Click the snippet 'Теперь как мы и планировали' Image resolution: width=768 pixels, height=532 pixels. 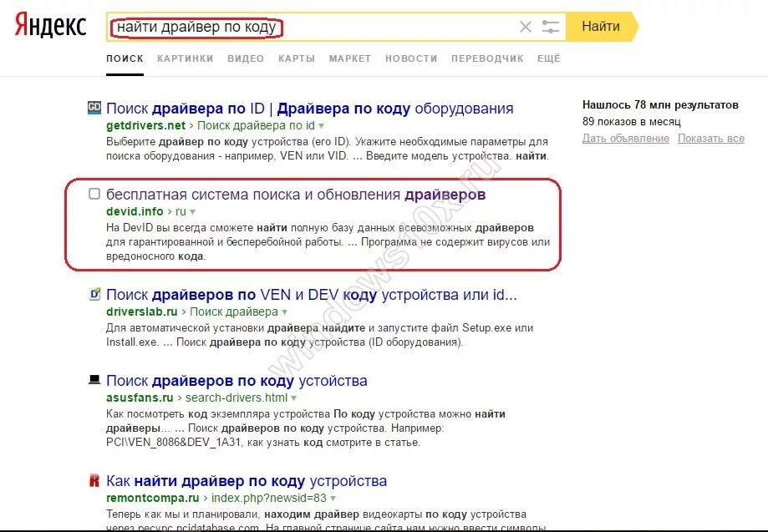pos(326,519)
